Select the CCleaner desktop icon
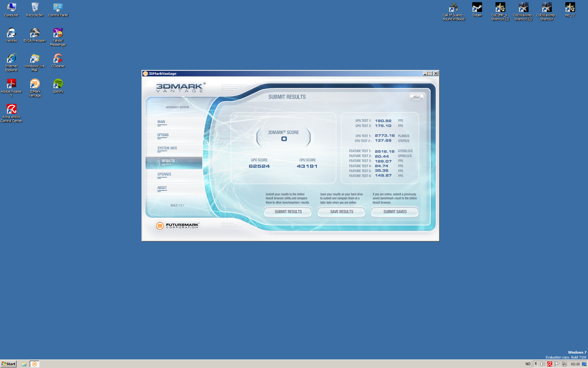Image resolution: width=588 pixels, height=368 pixels. point(58,61)
